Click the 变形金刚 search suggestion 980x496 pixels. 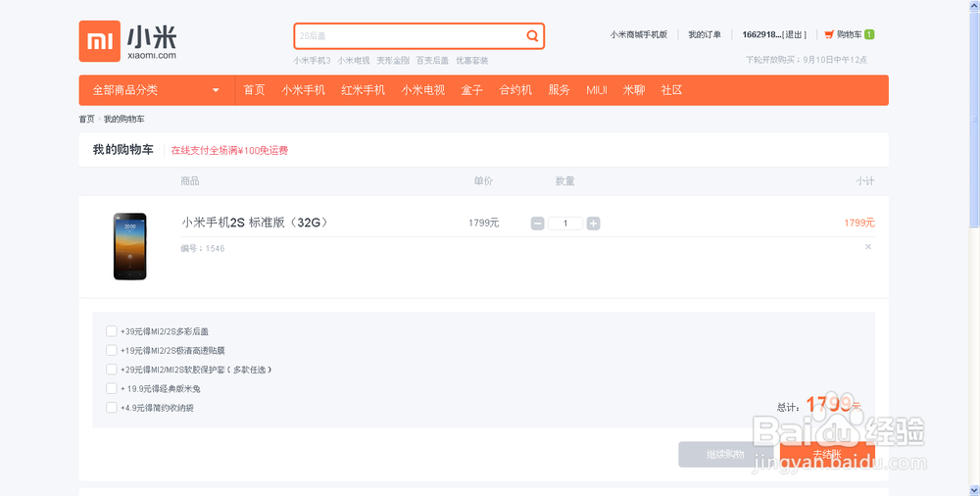[393, 61]
